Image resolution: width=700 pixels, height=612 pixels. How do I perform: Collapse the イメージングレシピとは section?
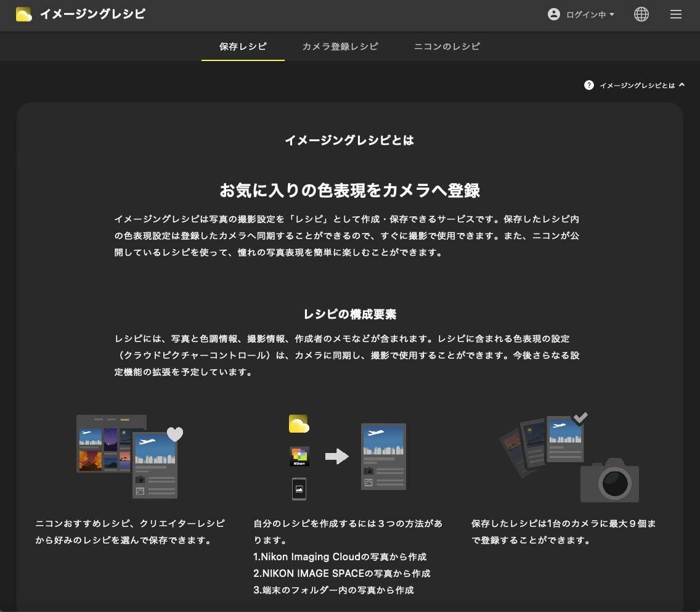(x=682, y=85)
